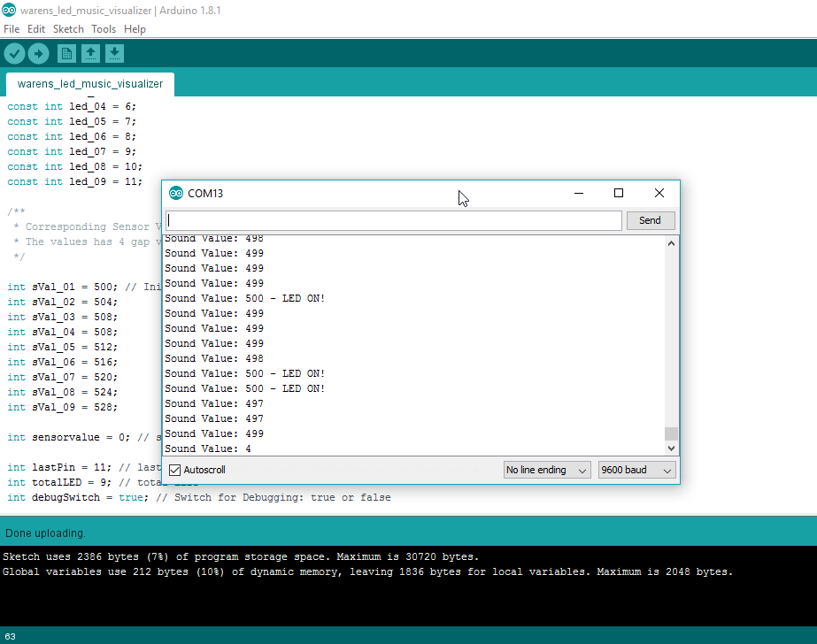
Task: Toggle the Autoscroll checkbox
Action: pos(175,470)
